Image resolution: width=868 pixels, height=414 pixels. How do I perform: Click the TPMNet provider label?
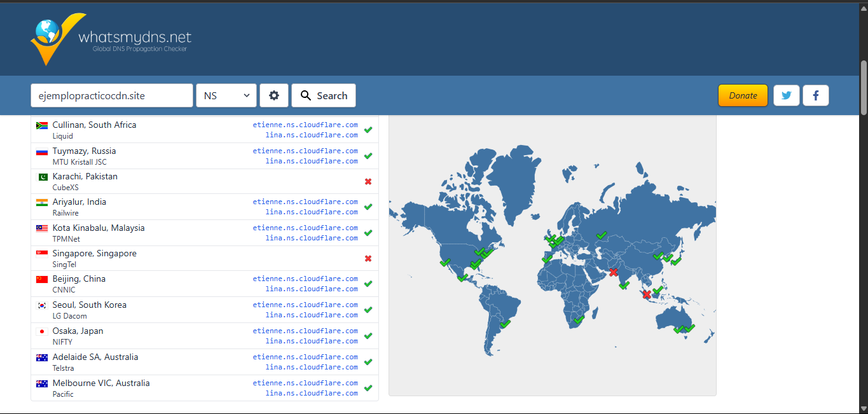[x=66, y=239]
